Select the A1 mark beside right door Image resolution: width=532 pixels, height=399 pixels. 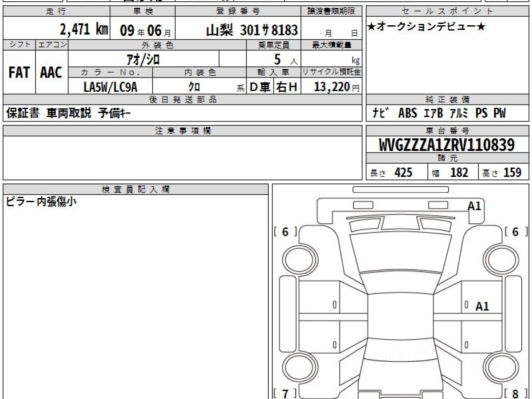click(482, 306)
